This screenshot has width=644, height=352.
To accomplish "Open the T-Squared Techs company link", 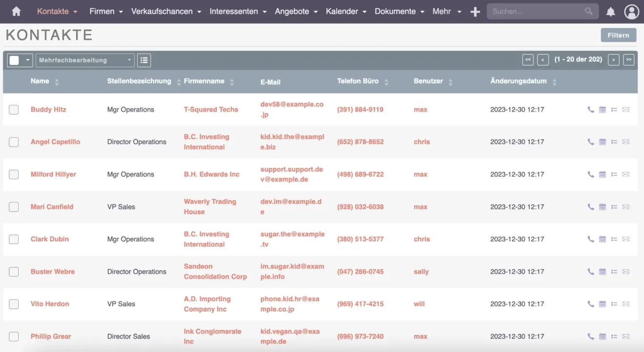I will tap(211, 109).
